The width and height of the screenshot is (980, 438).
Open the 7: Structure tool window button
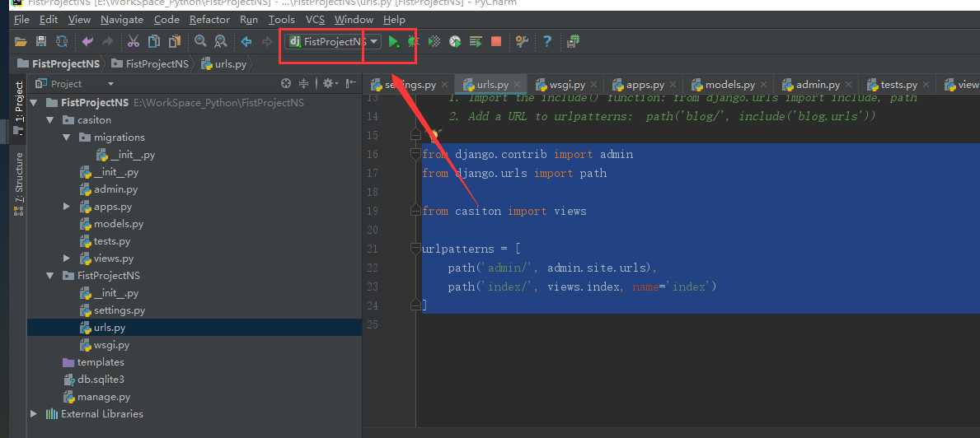(19, 183)
